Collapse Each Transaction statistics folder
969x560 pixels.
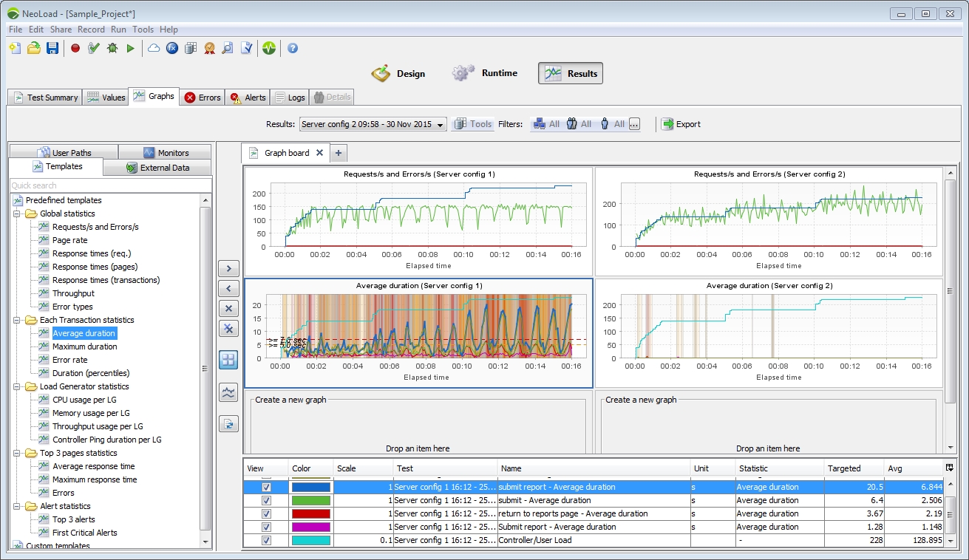[17, 320]
